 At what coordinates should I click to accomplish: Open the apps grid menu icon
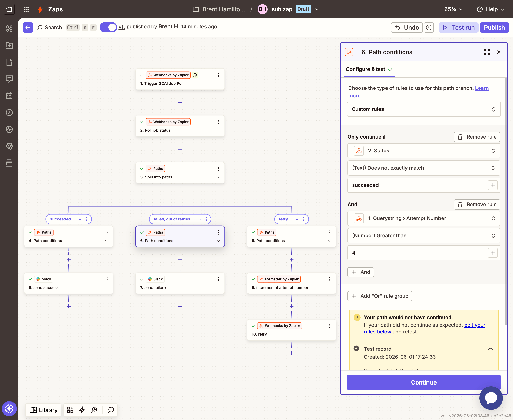pos(27,9)
